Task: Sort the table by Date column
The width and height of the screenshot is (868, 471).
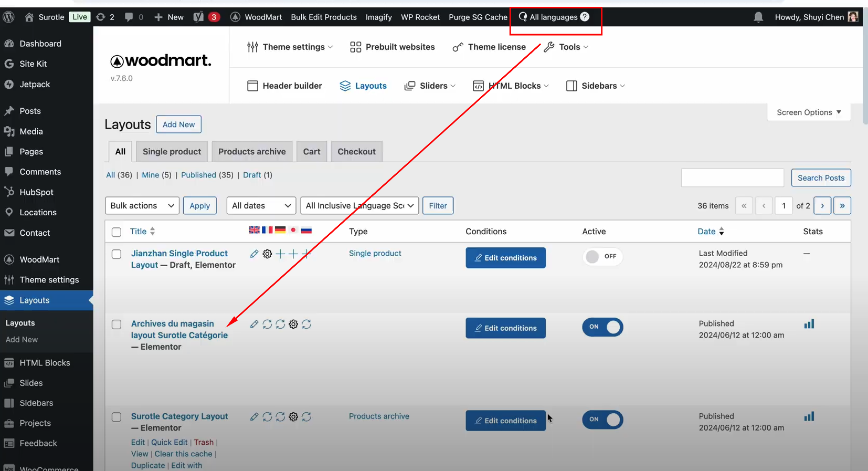Action: pyautogui.click(x=711, y=231)
